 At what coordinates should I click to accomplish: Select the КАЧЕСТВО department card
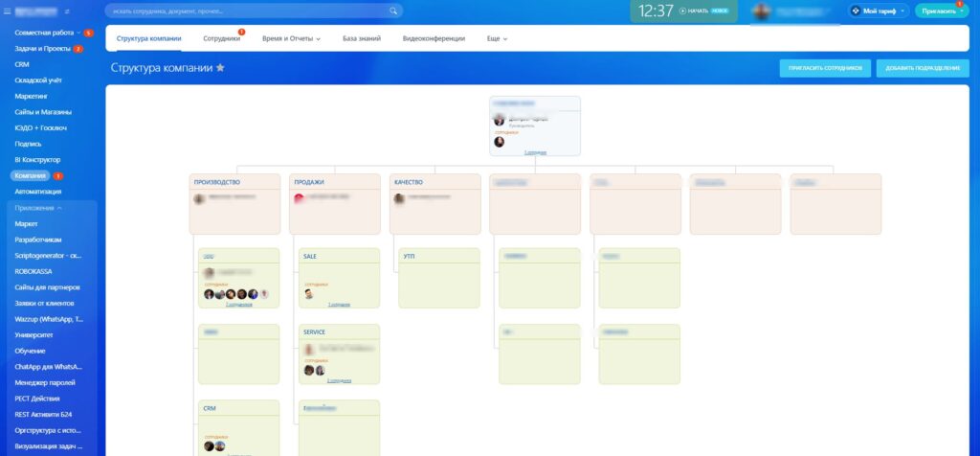point(435,205)
